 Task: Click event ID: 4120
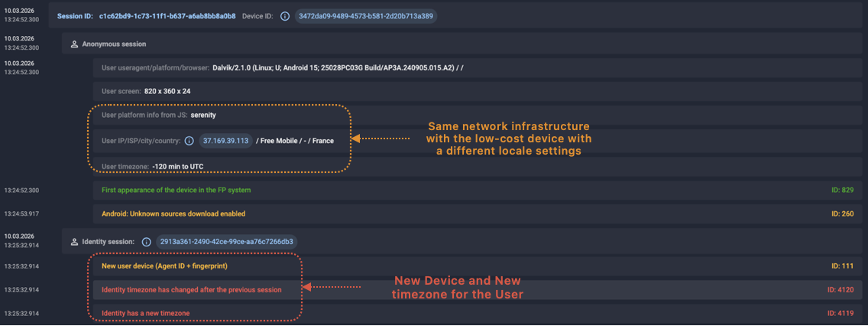click(x=840, y=289)
